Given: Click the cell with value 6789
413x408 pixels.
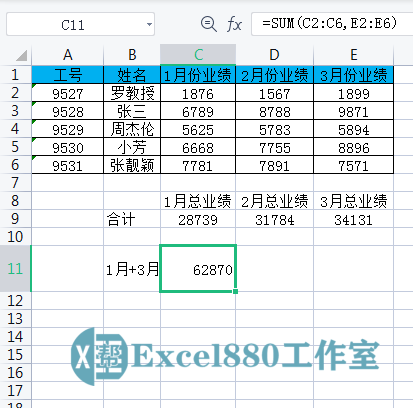Looking at the screenshot, I should coord(198,111).
